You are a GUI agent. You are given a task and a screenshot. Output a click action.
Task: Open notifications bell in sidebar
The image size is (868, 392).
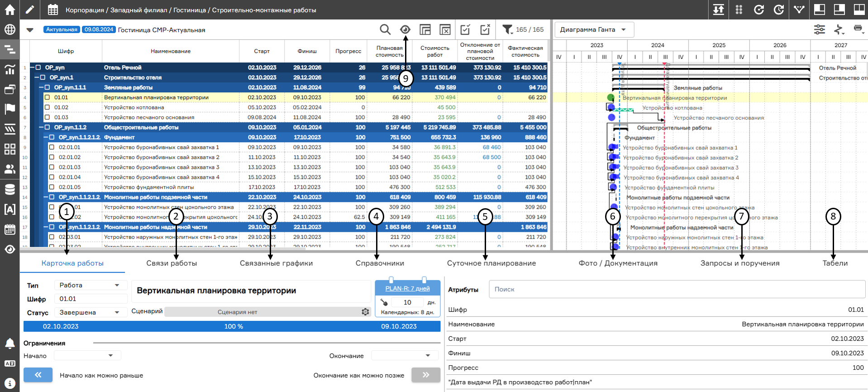click(x=10, y=343)
